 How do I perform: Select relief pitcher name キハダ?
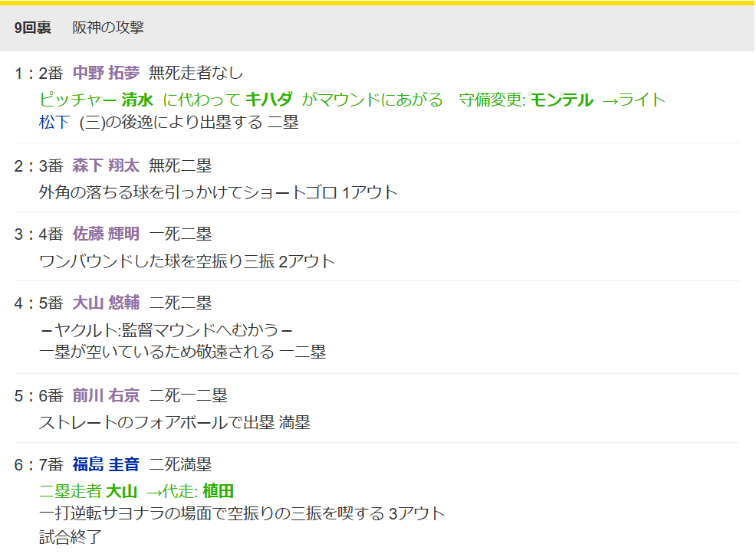[x=269, y=100]
